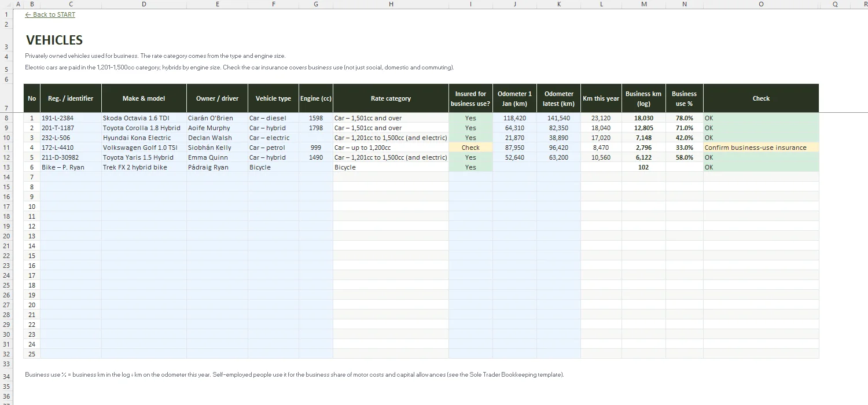Click the Skoda Octavia 1.6 TDI cell

[144, 118]
